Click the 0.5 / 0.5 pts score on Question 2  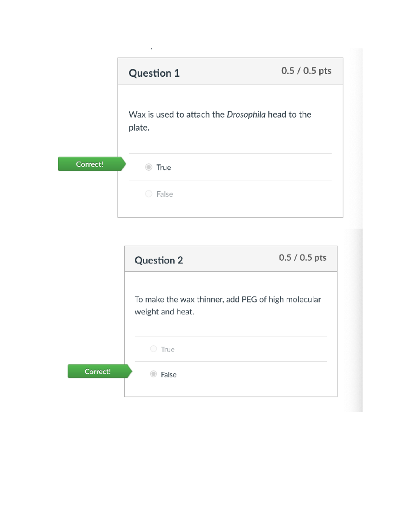coord(302,258)
